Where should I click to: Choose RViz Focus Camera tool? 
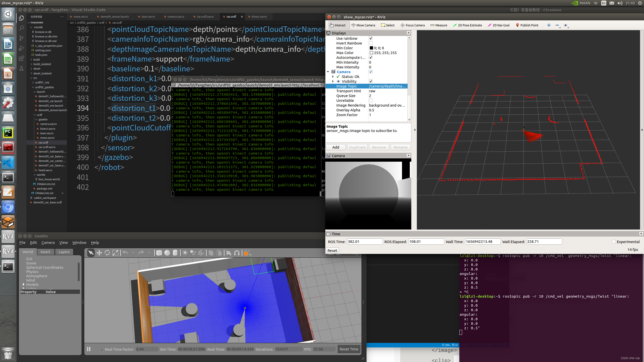413,25
